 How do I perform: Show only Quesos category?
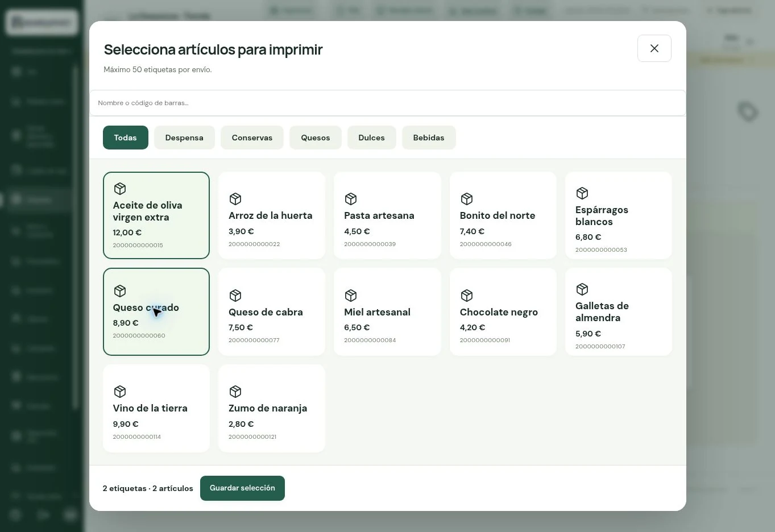pos(316,138)
